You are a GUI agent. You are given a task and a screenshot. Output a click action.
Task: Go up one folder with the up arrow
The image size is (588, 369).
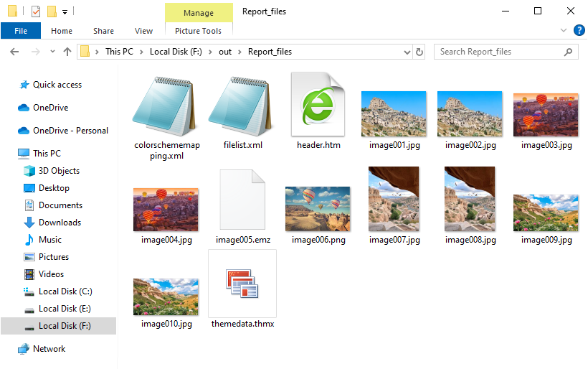click(x=67, y=52)
